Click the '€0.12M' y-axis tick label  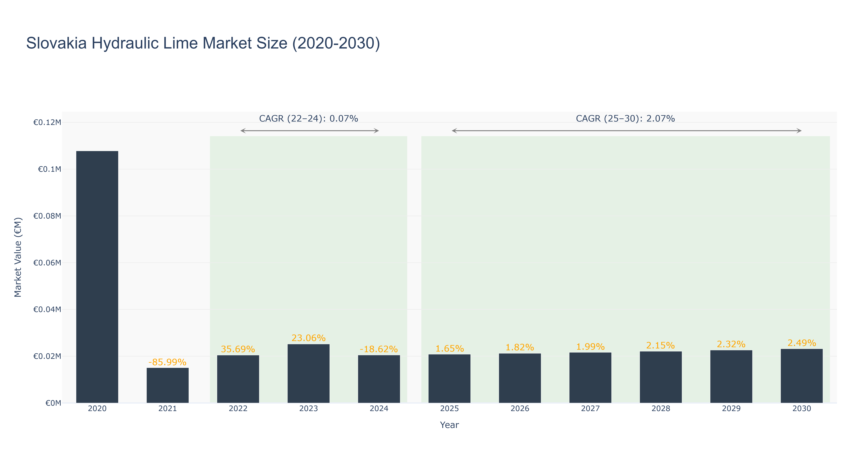pyautogui.click(x=47, y=122)
